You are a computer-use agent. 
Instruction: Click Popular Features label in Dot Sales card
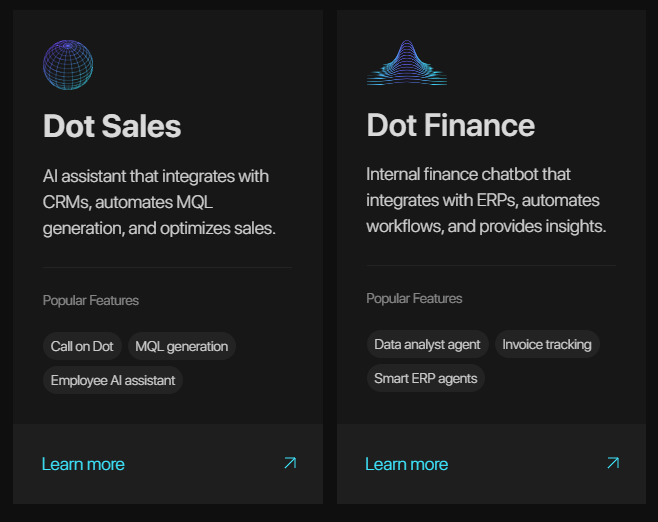click(91, 300)
